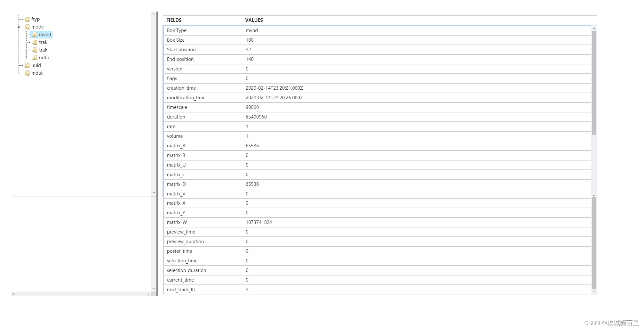Click the creation_time value 2020-02-14T23:20:21.000Z
This screenshot has width=644, height=329.
[274, 88]
